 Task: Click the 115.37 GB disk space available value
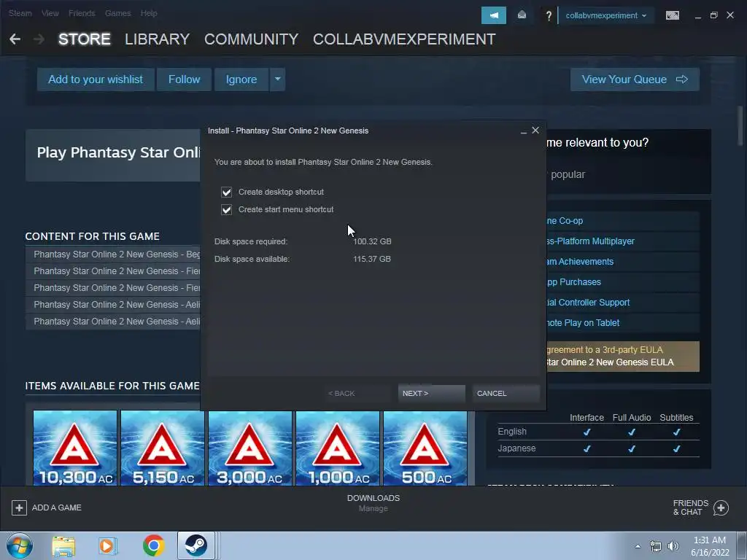click(371, 259)
